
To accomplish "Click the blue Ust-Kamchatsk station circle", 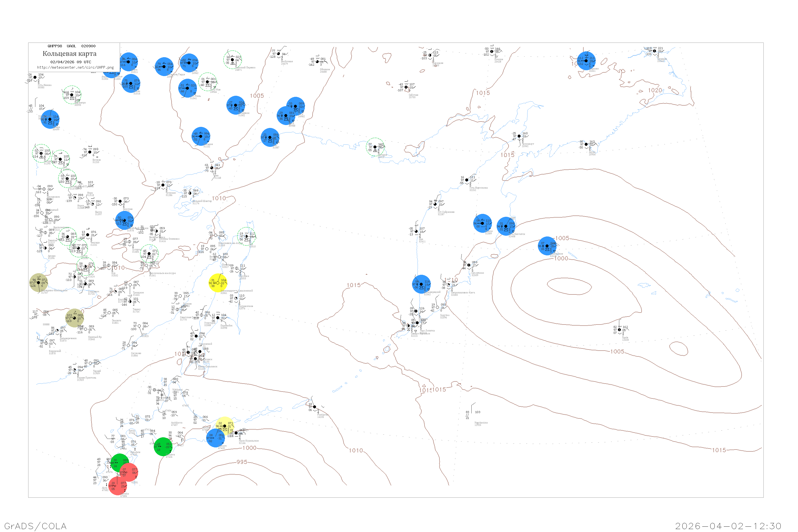I will (x=506, y=226).
